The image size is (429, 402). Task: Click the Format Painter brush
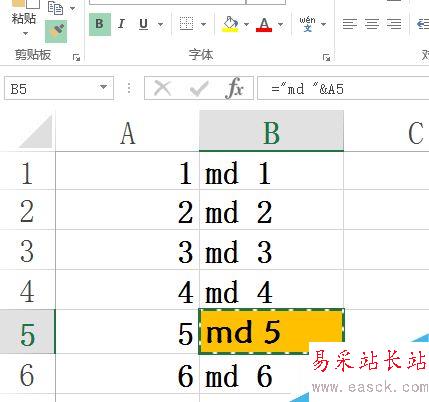(56, 31)
